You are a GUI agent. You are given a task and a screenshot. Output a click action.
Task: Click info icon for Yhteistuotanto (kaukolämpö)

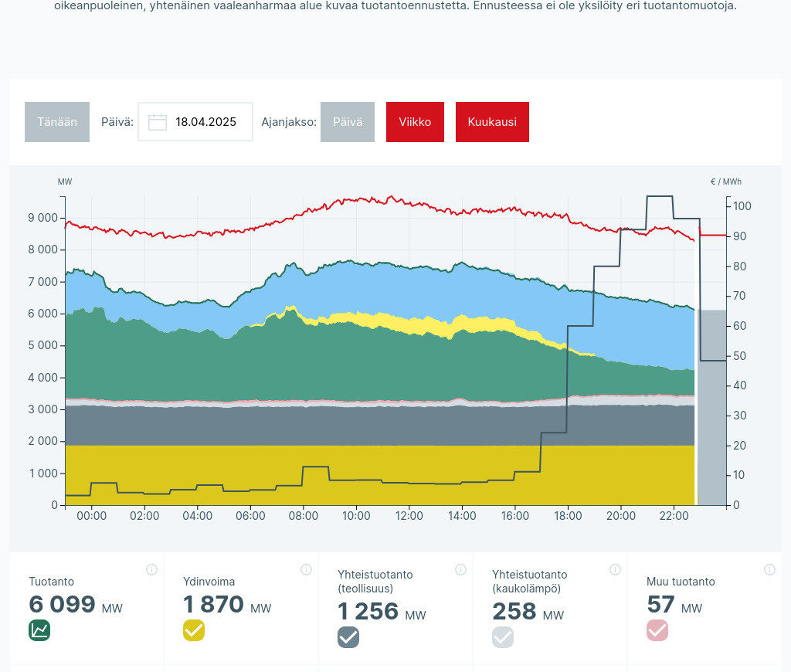point(615,570)
